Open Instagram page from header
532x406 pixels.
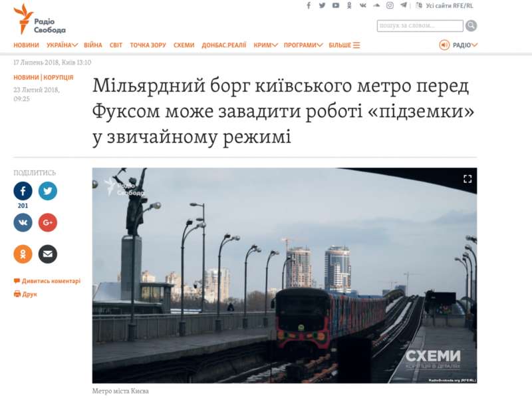click(390, 5)
